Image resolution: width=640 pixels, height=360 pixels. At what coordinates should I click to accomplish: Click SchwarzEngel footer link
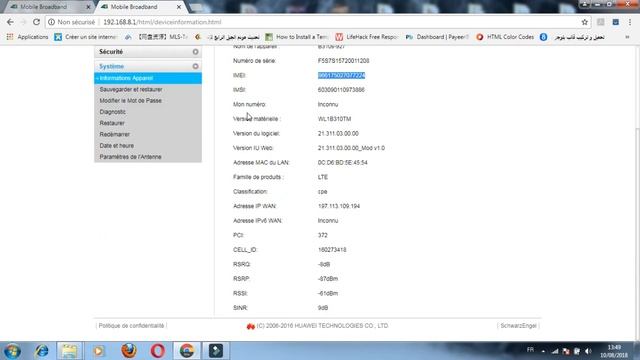tap(518, 326)
